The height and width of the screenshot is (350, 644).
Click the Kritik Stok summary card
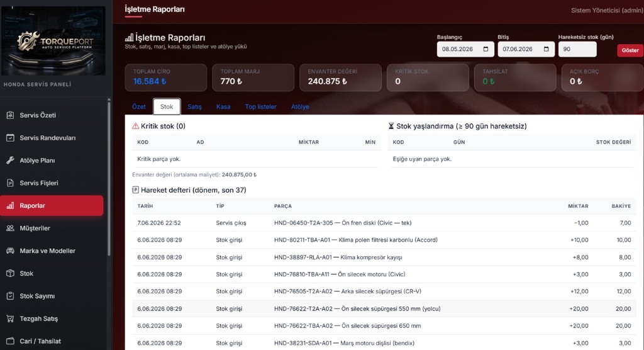point(428,77)
